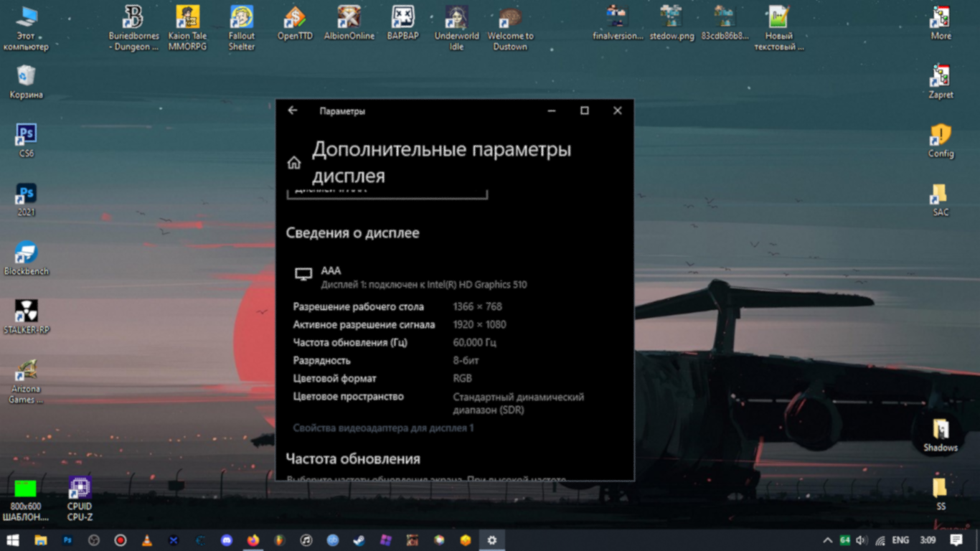Open Discord from the taskbar

point(227,540)
